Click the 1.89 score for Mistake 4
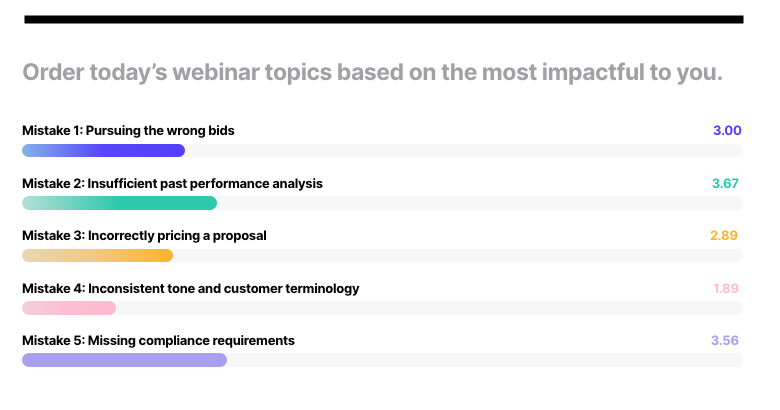780x410 pixels. click(x=725, y=288)
